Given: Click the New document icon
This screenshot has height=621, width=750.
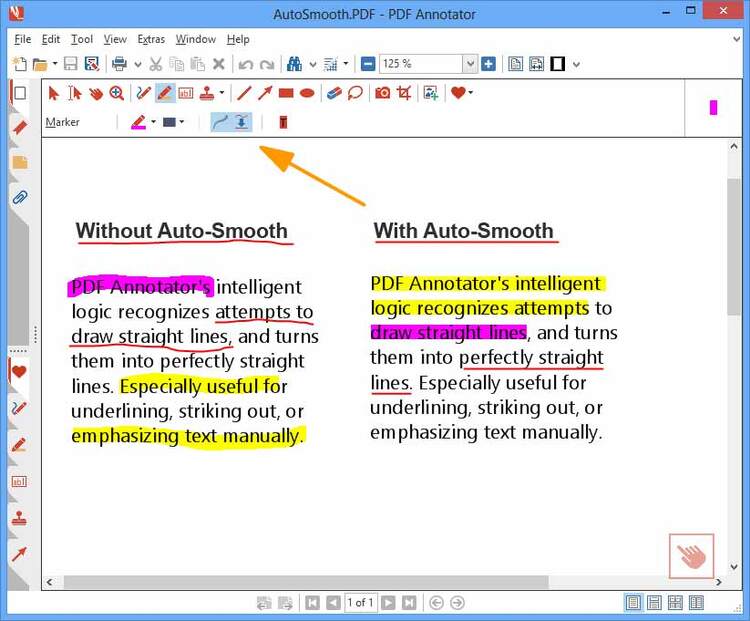Looking at the screenshot, I should click(19, 64).
